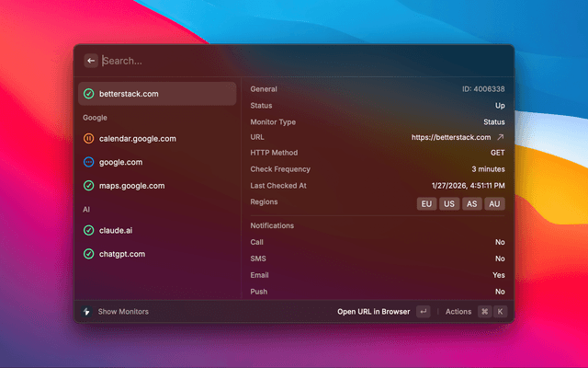Open the Actions menu
Screen dimensions: 588x368
click(458, 312)
